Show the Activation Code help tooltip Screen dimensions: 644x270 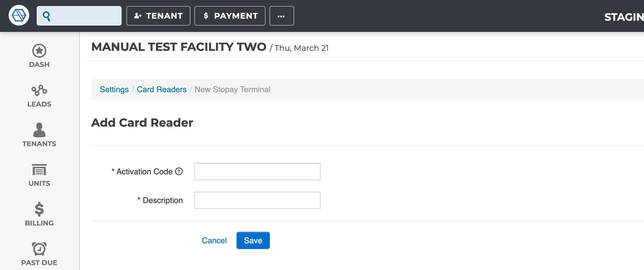coord(179,171)
